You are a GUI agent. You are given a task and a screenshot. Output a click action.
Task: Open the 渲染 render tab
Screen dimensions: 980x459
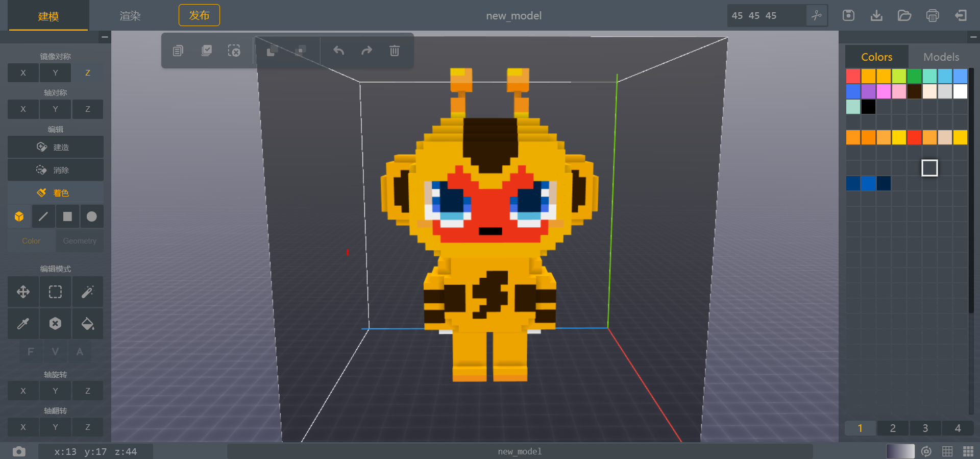130,16
